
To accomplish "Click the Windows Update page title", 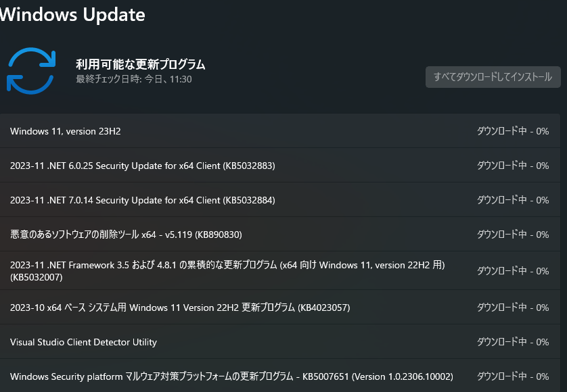I will (72, 15).
